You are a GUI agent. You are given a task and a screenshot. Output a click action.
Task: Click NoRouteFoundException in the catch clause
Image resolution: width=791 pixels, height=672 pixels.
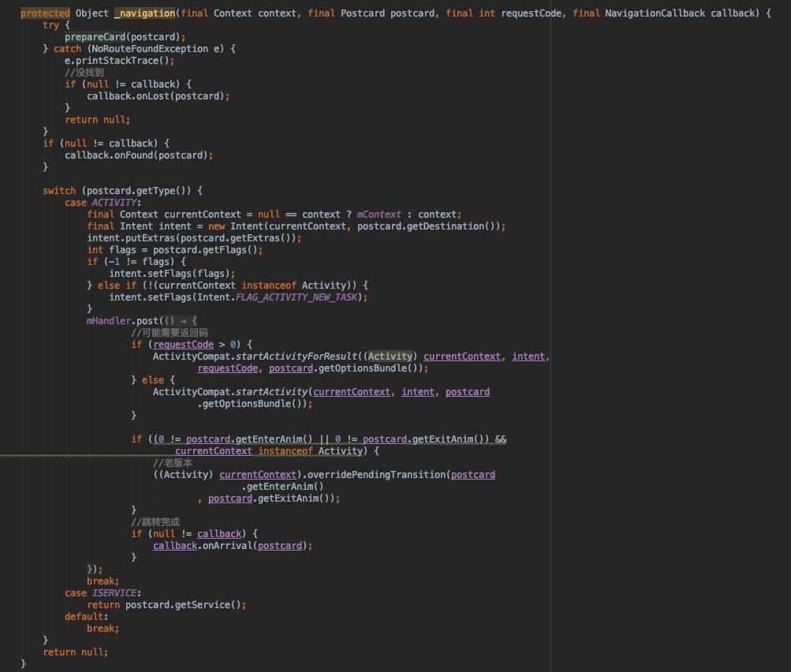tap(150, 48)
